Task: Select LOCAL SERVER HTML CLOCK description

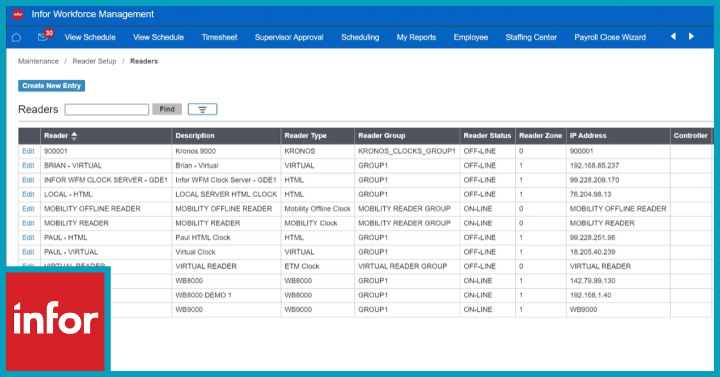Action: [x=226, y=194]
